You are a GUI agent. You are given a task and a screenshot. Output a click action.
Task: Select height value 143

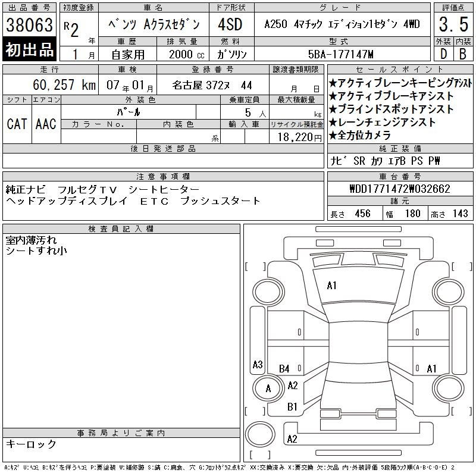coord(460,214)
